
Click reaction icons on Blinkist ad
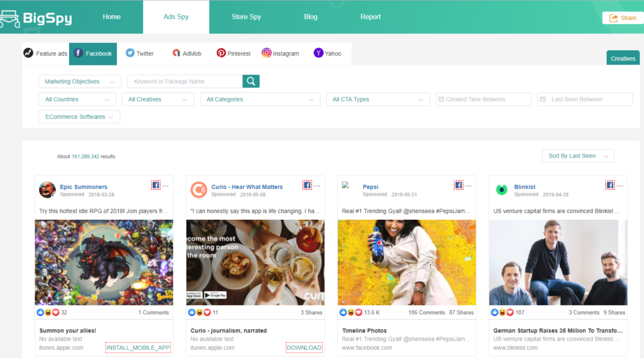[502, 313]
